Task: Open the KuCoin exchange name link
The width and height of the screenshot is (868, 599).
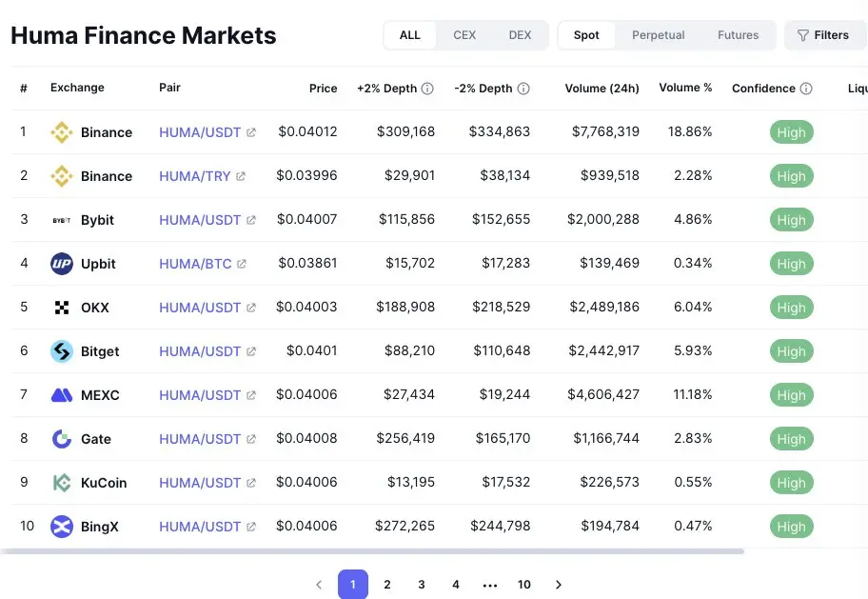Action: (104, 483)
